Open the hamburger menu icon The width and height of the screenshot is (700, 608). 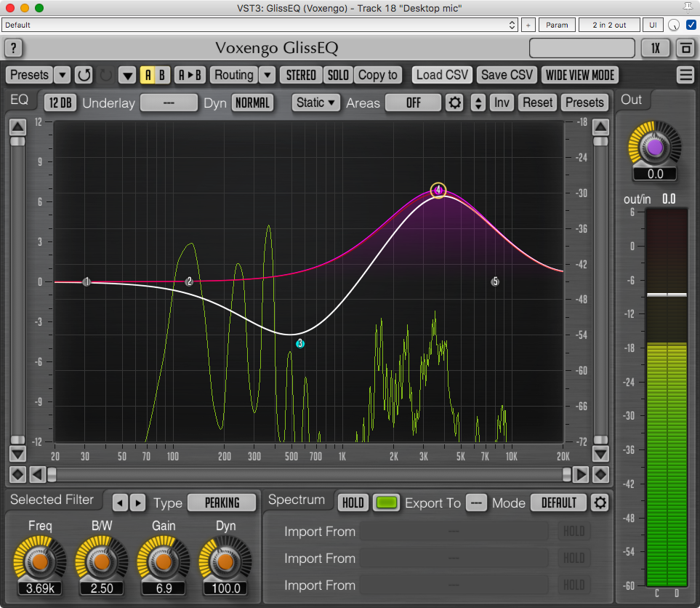(x=685, y=75)
